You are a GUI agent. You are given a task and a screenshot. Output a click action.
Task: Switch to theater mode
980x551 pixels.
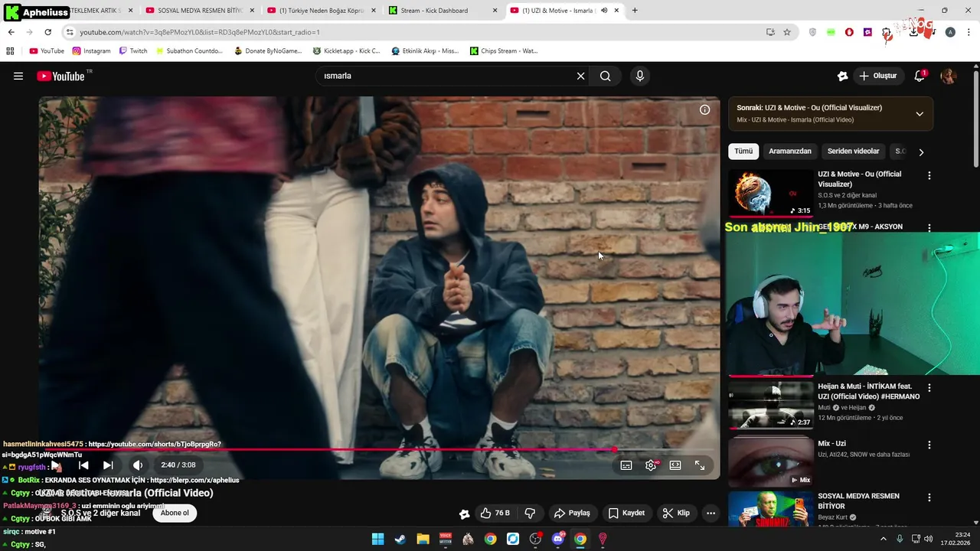pos(675,465)
